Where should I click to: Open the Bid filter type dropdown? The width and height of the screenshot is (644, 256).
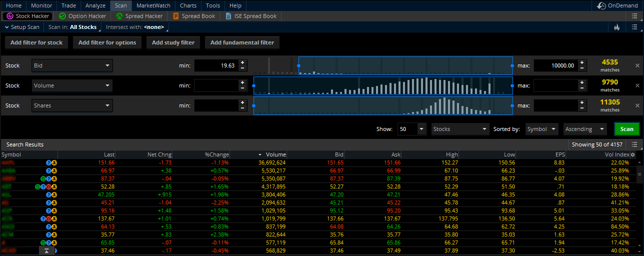72,65
